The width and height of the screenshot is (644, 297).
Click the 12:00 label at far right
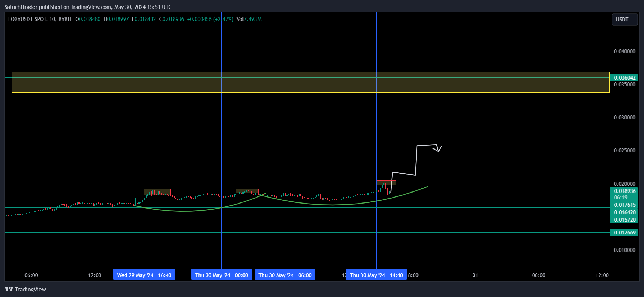602,275
